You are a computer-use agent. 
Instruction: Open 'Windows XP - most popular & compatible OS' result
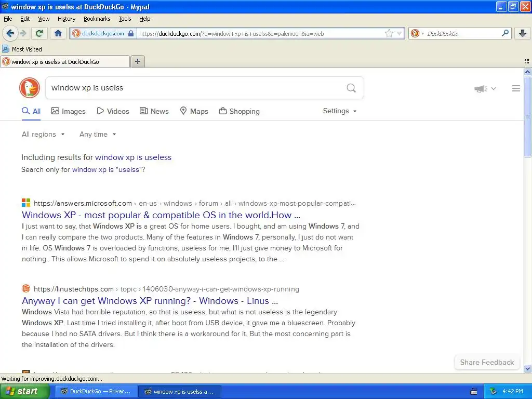[161, 215]
